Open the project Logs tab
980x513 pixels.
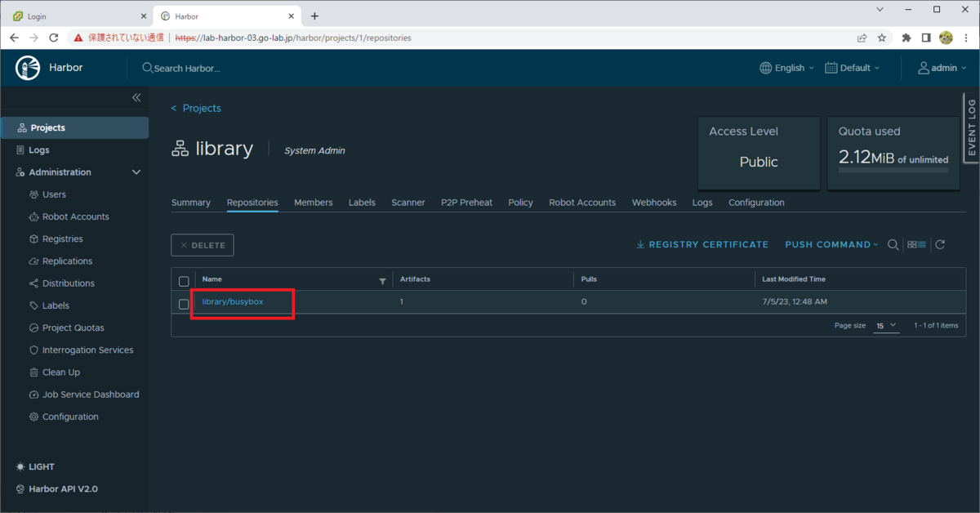click(x=702, y=203)
